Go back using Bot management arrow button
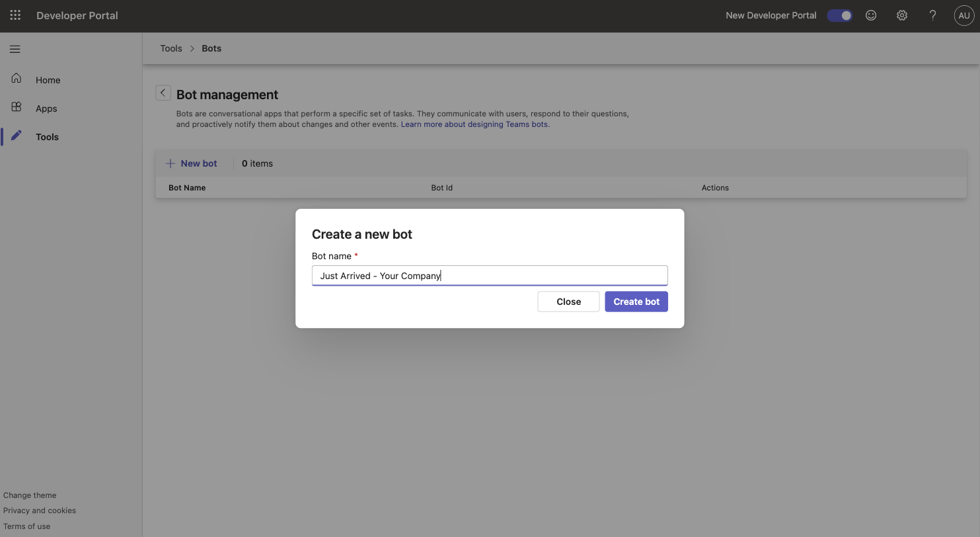Screen dimensions: 980x537 pyautogui.click(x=163, y=93)
